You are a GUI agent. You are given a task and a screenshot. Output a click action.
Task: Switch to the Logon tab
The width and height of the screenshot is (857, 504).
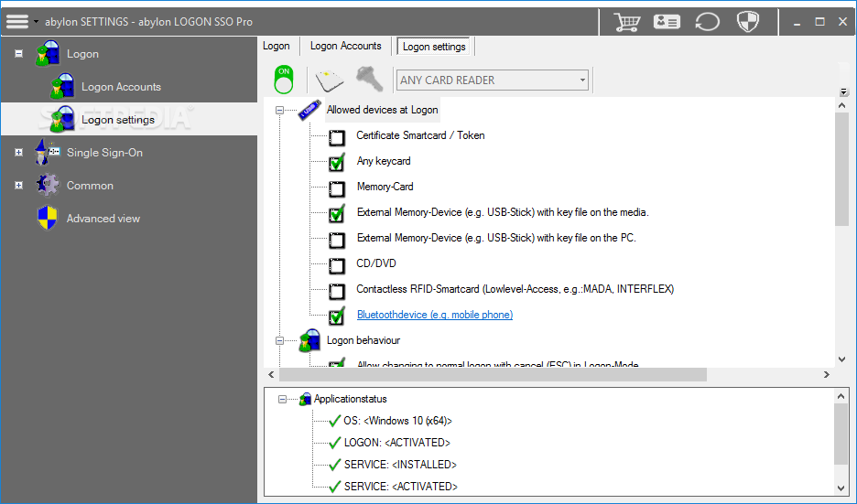(276, 46)
